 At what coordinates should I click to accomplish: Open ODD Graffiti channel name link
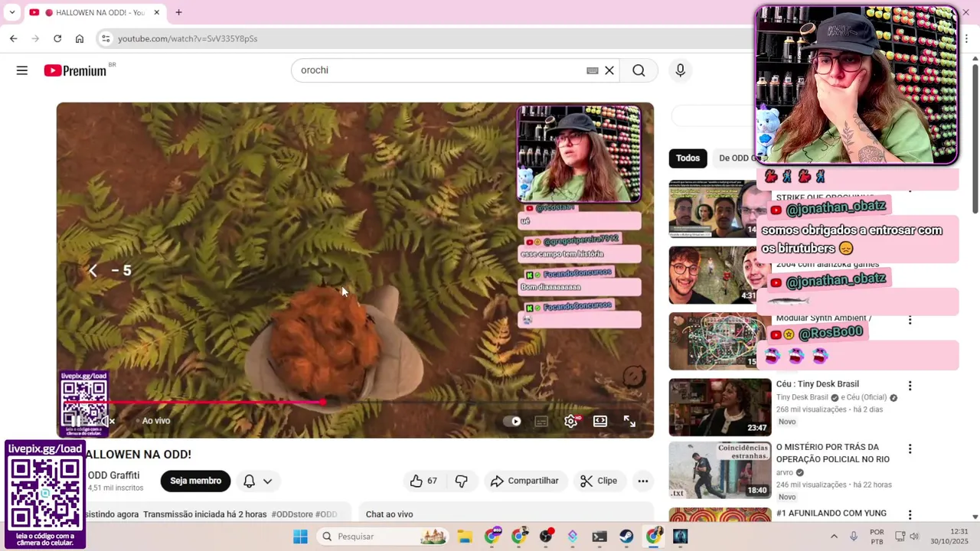[113, 475]
